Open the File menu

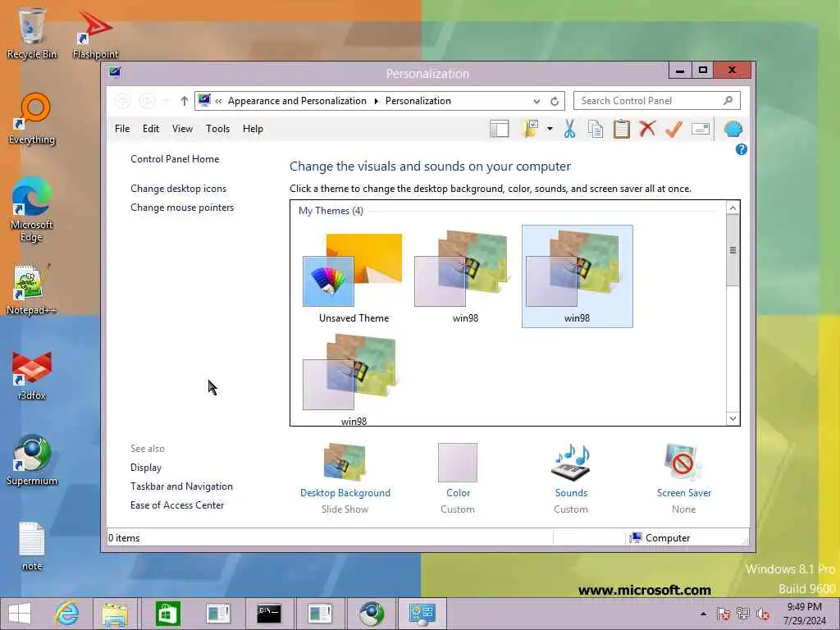tap(122, 129)
